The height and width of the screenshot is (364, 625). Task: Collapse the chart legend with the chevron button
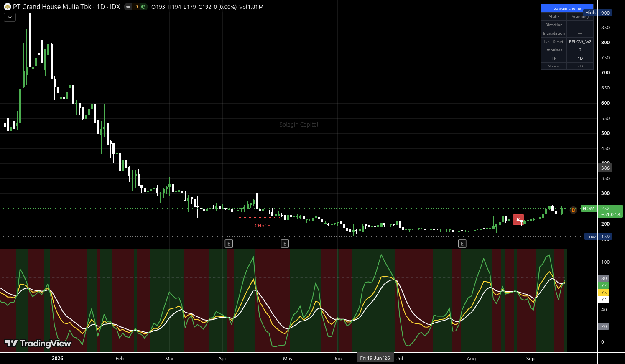point(10,18)
